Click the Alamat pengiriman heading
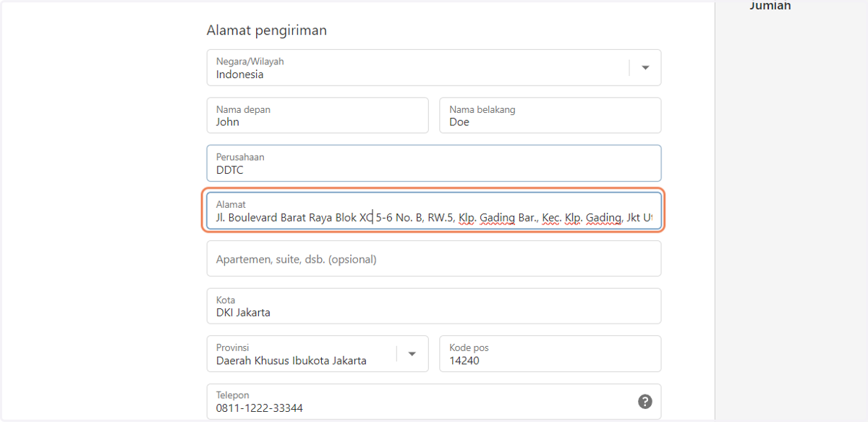The width and height of the screenshot is (868, 422). tap(267, 30)
